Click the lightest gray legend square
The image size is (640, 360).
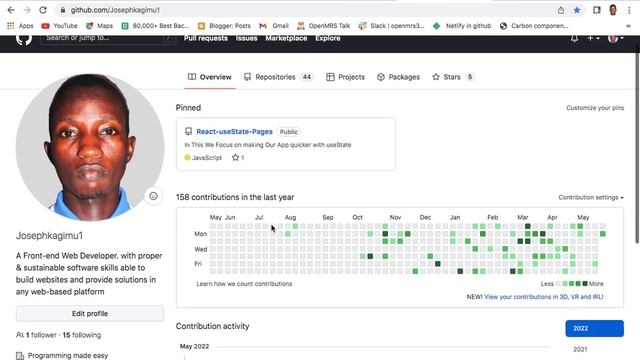558,284
